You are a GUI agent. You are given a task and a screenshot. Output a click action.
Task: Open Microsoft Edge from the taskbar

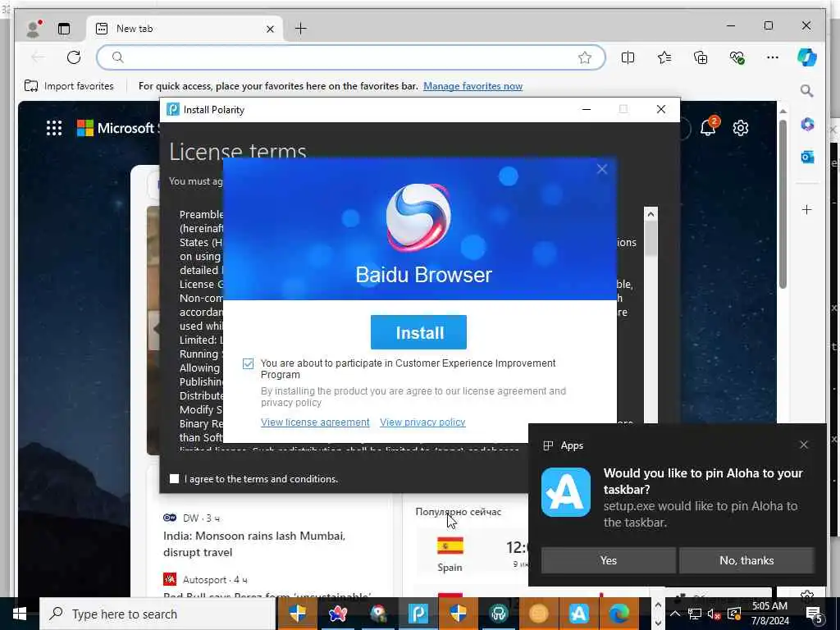[x=619, y=614]
